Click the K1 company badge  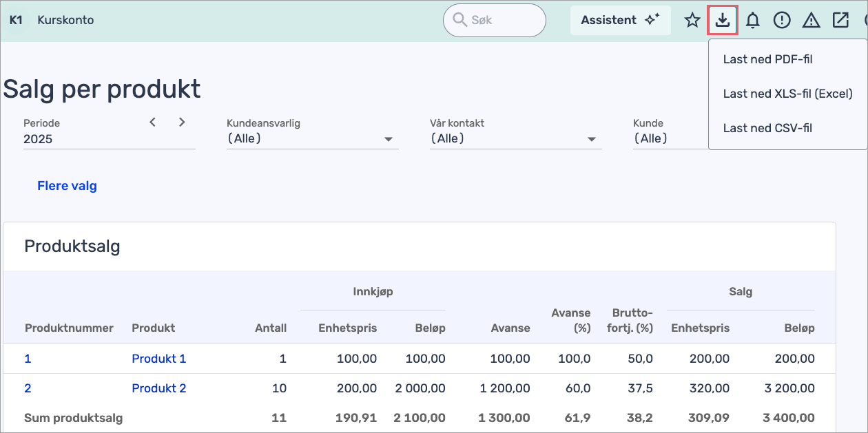click(16, 20)
